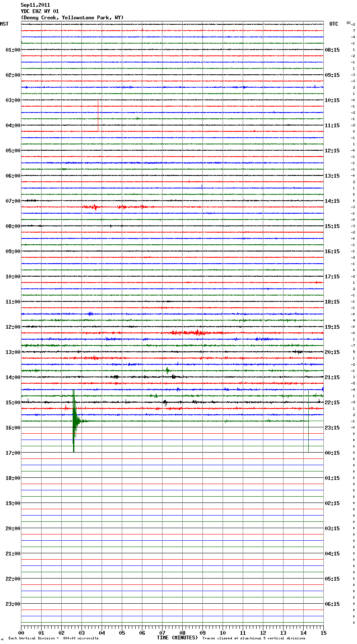The image size is (357, 644).
Task: Click MST time label '18:00'
Action: pyautogui.click(x=13, y=478)
